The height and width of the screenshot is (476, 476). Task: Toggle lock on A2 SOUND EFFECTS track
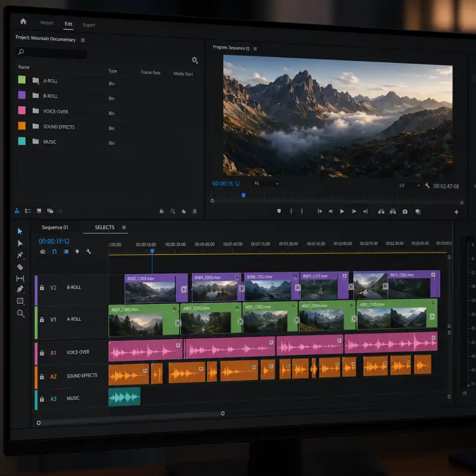[42, 376]
